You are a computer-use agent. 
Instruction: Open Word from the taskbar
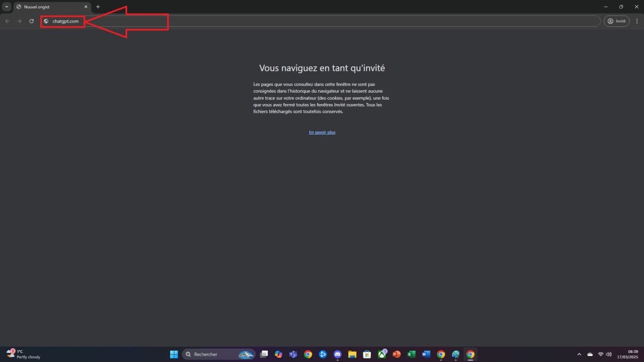coord(426,354)
